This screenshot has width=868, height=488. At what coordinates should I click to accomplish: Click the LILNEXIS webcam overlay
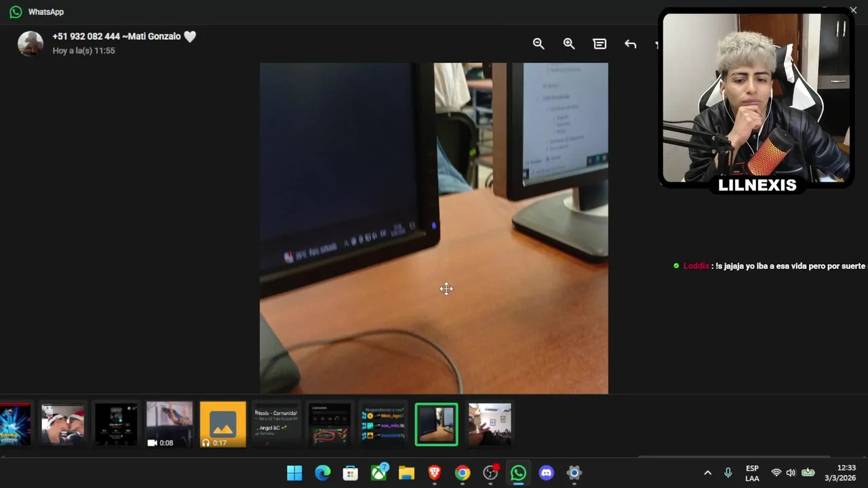[x=756, y=101]
